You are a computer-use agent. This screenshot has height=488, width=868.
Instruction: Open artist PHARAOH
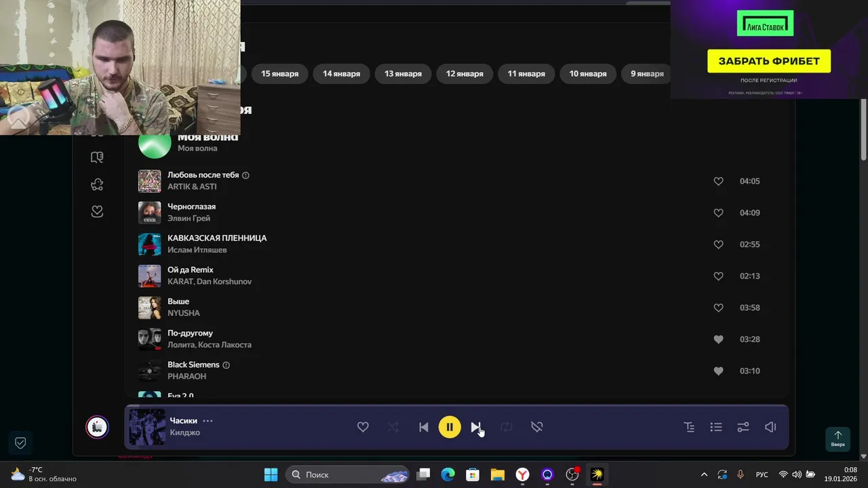tap(186, 377)
